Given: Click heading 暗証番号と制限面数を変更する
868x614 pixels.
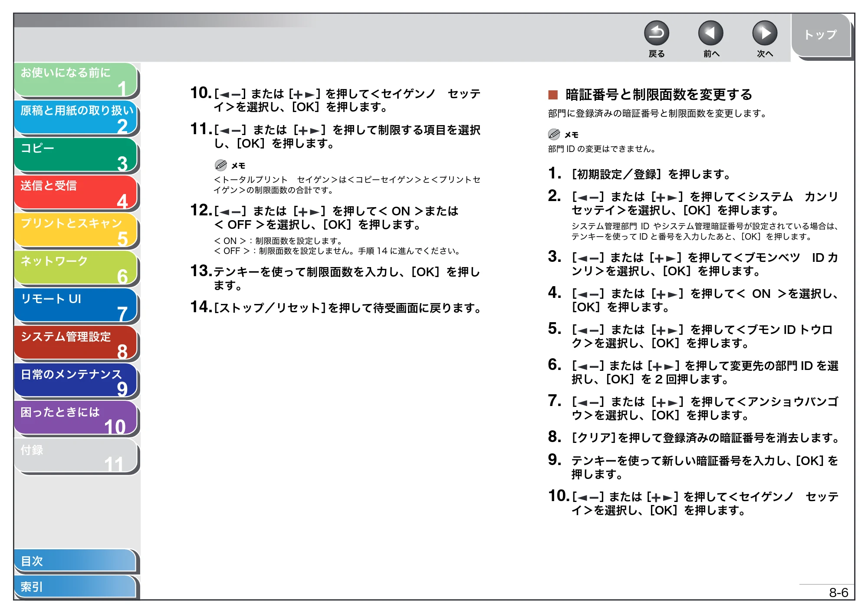Looking at the screenshot, I should [658, 94].
